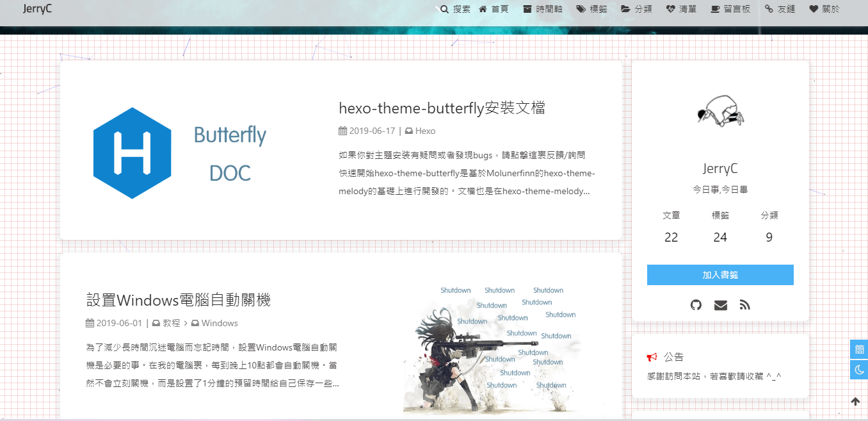Open post hexo-theme-butterfly安裝文檔
The width and height of the screenshot is (868, 421).
(x=442, y=108)
